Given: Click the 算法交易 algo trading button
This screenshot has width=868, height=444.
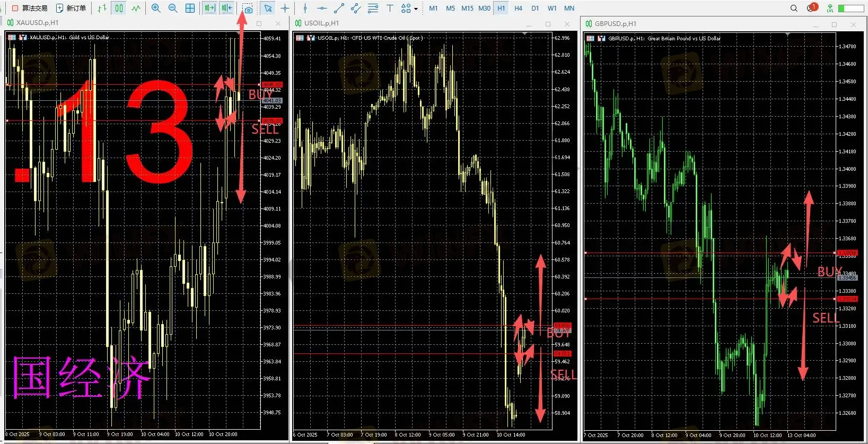Looking at the screenshot, I should 30,8.
